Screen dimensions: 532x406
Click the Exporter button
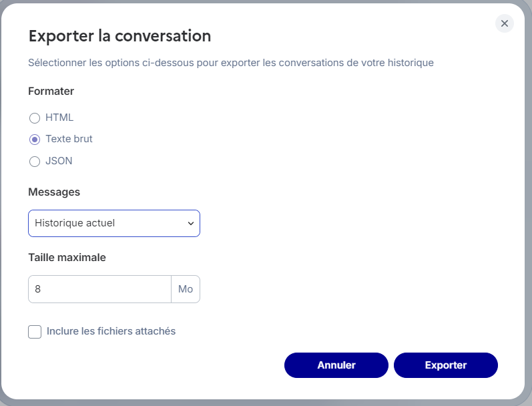[x=445, y=365]
